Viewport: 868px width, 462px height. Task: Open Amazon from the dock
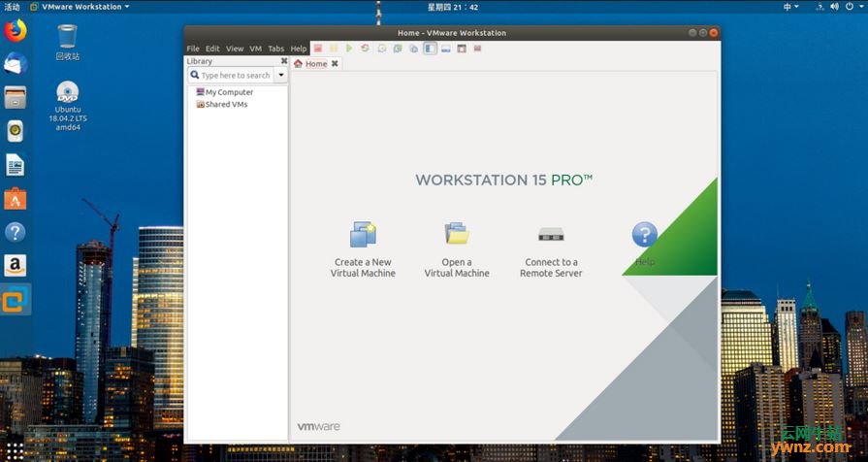coord(16,266)
